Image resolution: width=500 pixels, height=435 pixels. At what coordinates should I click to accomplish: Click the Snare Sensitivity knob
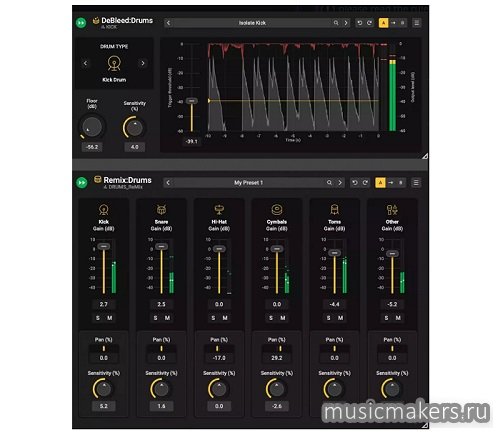(161, 389)
